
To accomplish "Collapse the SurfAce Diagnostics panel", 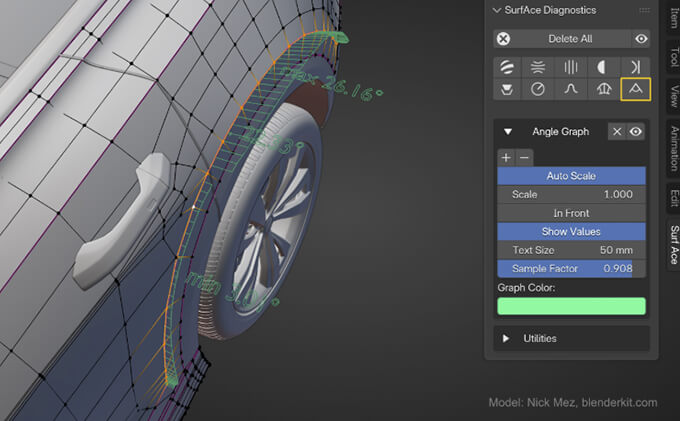I will coord(497,10).
